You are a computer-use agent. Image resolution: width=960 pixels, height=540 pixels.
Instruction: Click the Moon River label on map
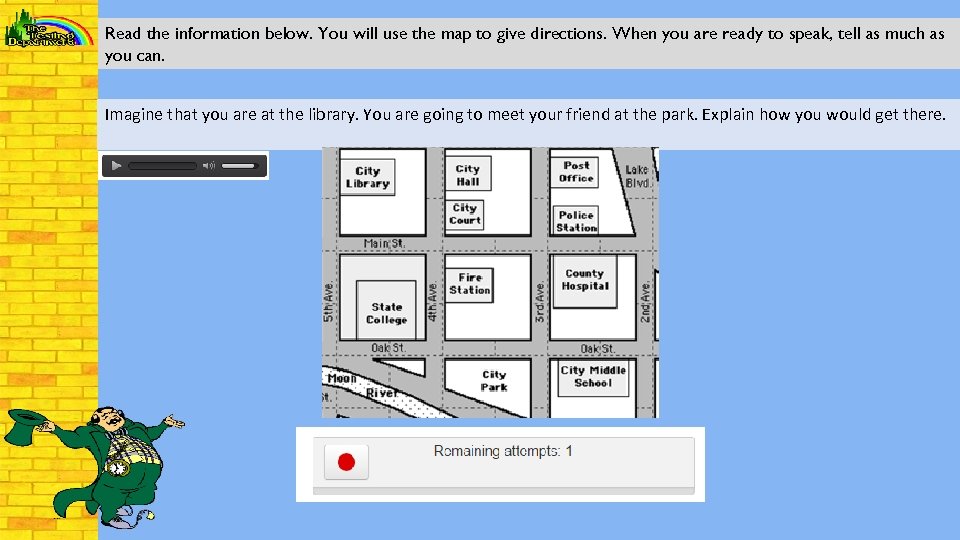click(362, 386)
